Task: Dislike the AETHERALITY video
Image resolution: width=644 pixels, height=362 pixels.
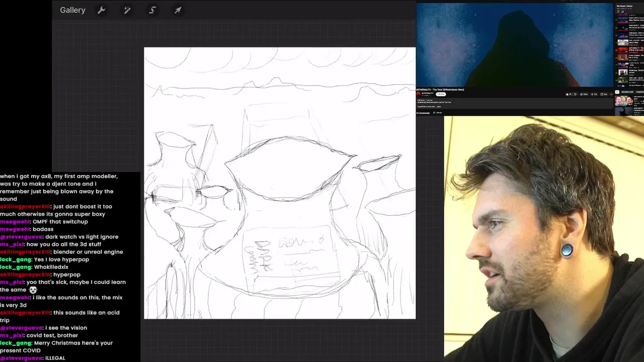Action: tap(576, 95)
